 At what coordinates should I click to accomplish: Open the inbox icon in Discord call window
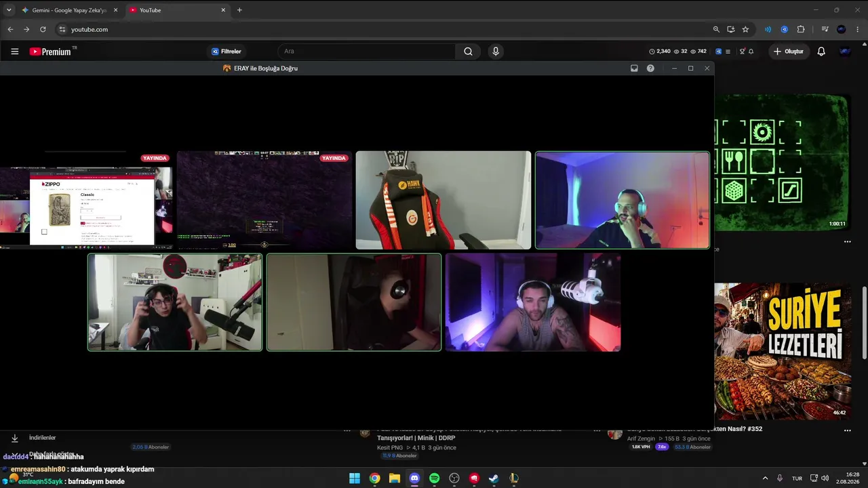(x=634, y=68)
